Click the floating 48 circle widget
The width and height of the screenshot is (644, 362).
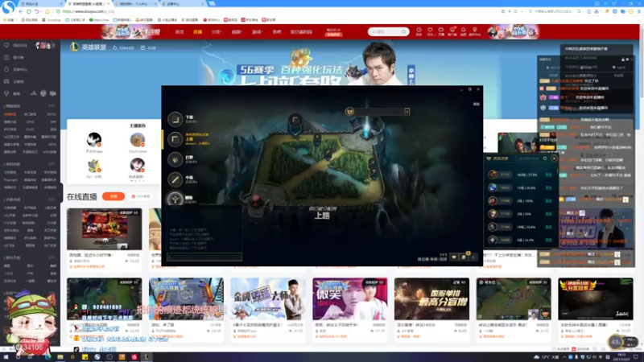pyautogui.click(x=615, y=341)
